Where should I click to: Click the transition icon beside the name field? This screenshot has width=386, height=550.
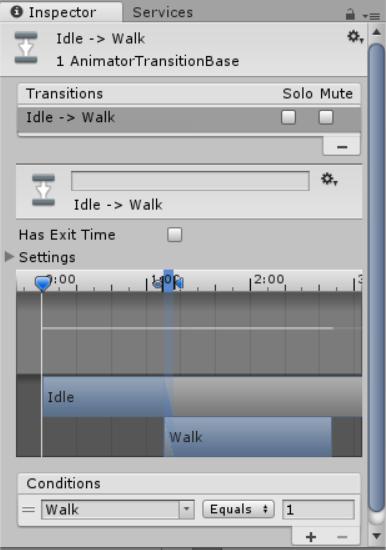(x=44, y=190)
